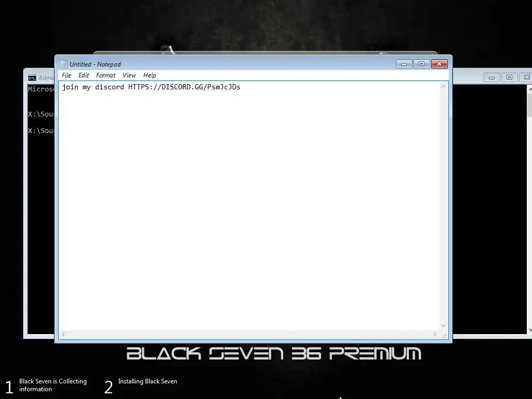Click the 'Black Seven is Collecting information' step
The height and width of the screenshot is (399, 532).
(52, 385)
